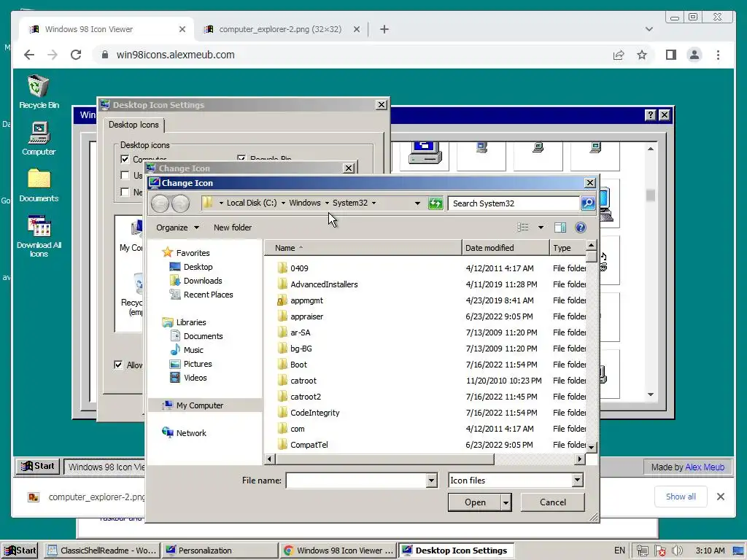Expand the Open button split arrow
747x560 pixels.
(x=506, y=502)
